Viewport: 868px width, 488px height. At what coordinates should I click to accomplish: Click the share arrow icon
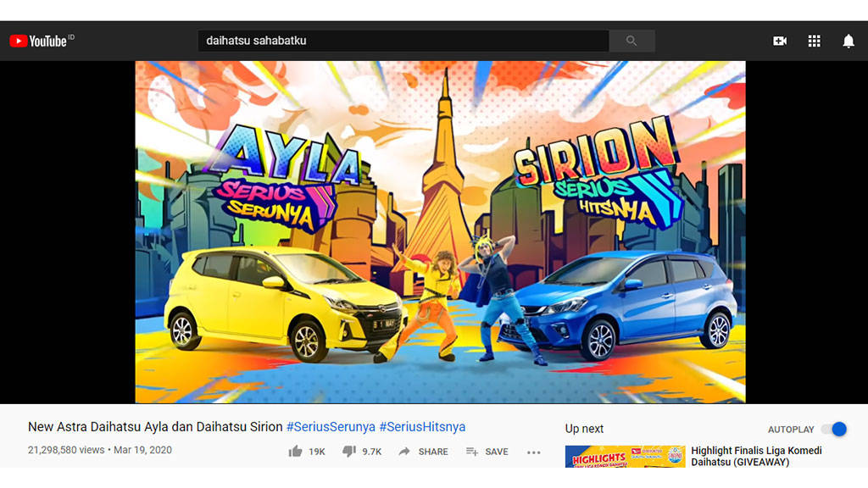click(x=404, y=452)
